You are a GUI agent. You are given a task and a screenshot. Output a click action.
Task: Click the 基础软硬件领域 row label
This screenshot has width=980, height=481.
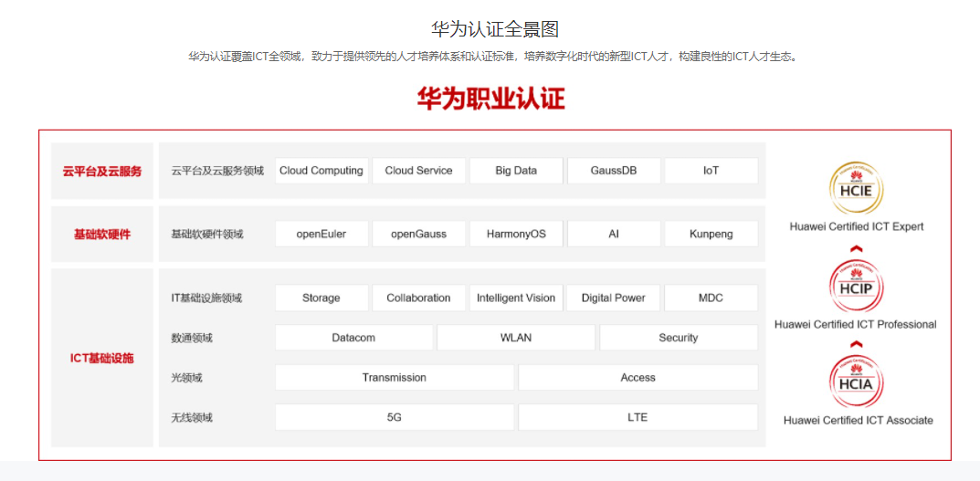207,235
